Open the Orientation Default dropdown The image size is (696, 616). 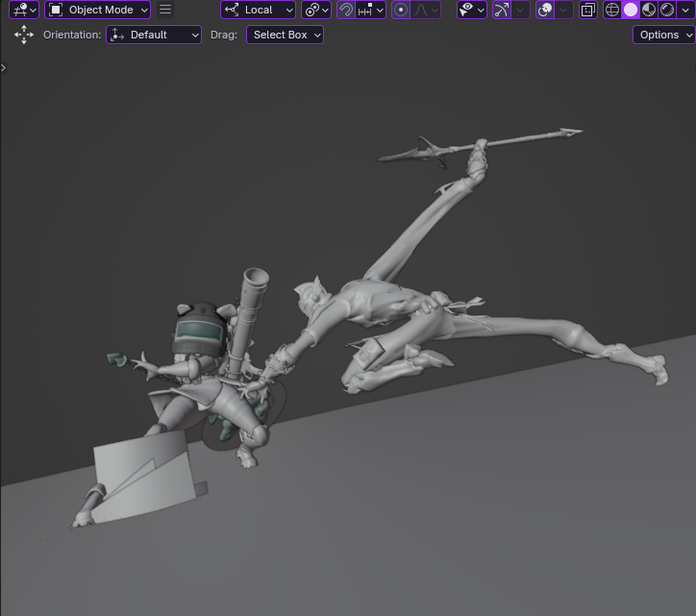(x=154, y=35)
